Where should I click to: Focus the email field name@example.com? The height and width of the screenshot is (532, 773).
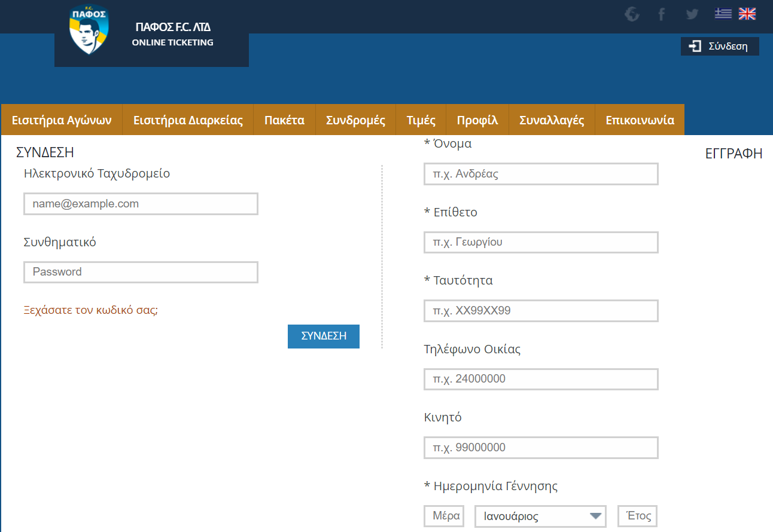pyautogui.click(x=141, y=204)
